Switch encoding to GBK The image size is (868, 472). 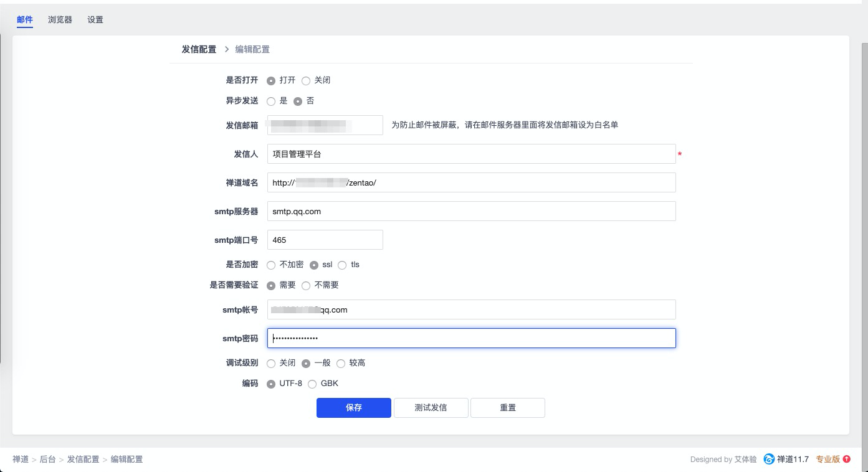312,384
